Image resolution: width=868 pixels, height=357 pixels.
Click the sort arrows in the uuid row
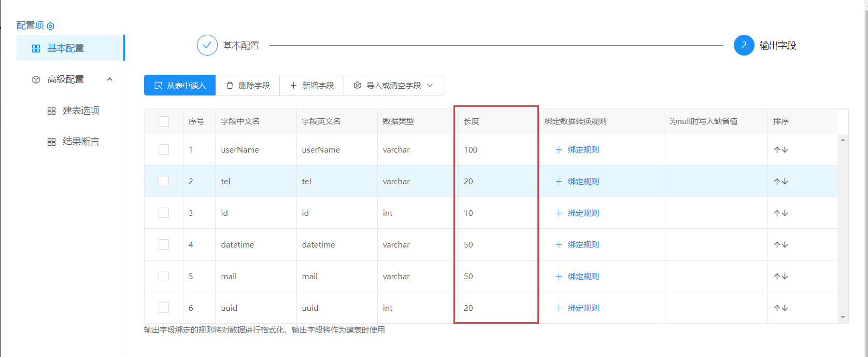click(780, 308)
